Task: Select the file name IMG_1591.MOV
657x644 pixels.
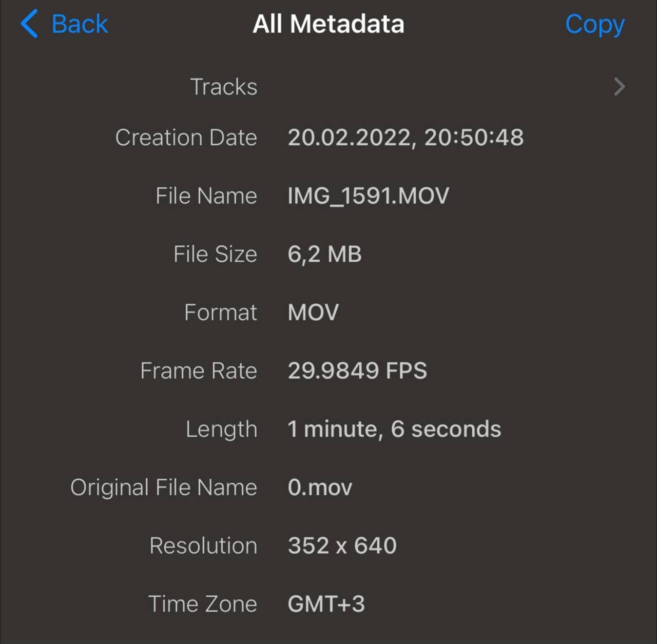Action: coord(368,196)
